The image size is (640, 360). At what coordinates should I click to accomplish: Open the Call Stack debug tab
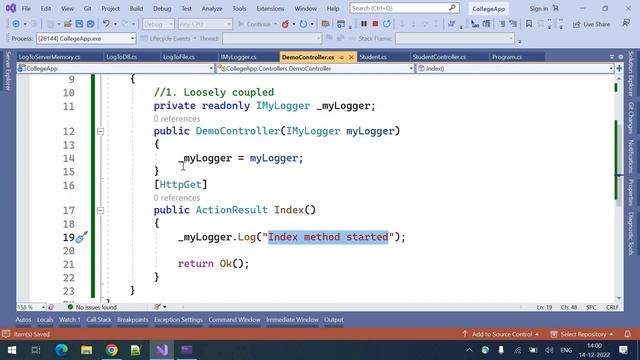pos(99,320)
